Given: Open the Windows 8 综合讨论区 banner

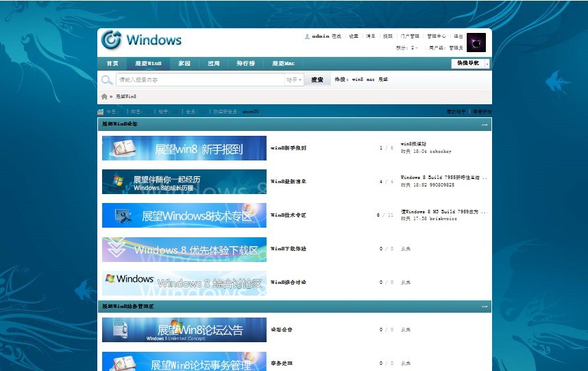Looking at the screenshot, I should pyautogui.click(x=184, y=283).
